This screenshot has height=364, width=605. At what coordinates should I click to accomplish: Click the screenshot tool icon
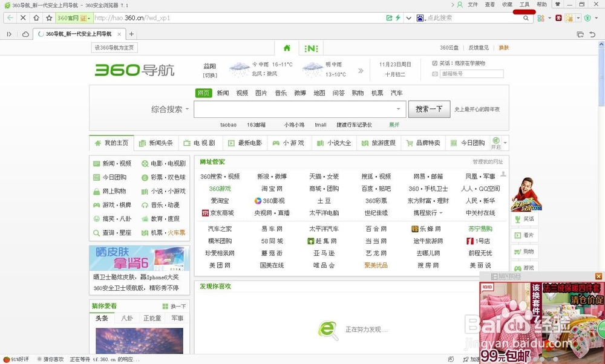coord(569,18)
